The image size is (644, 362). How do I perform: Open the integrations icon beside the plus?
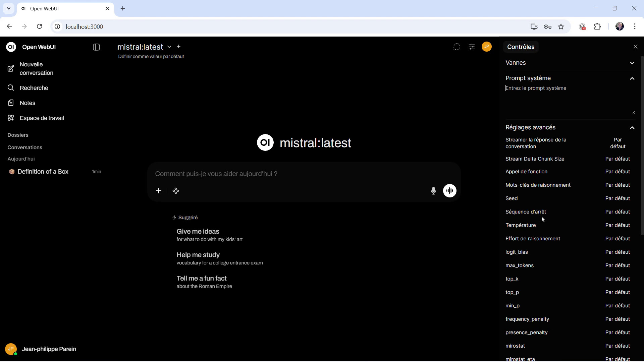click(176, 191)
